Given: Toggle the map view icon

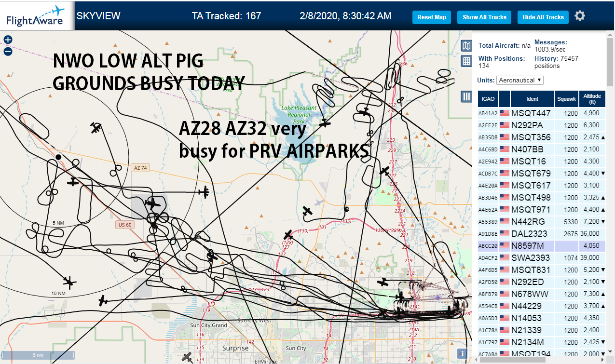Looking at the screenshot, I should click(x=466, y=46).
